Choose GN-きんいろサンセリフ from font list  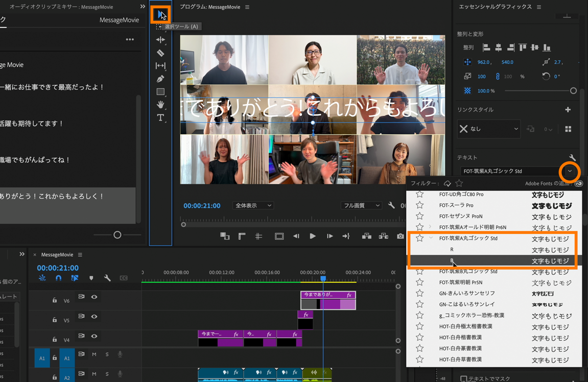tap(467, 293)
